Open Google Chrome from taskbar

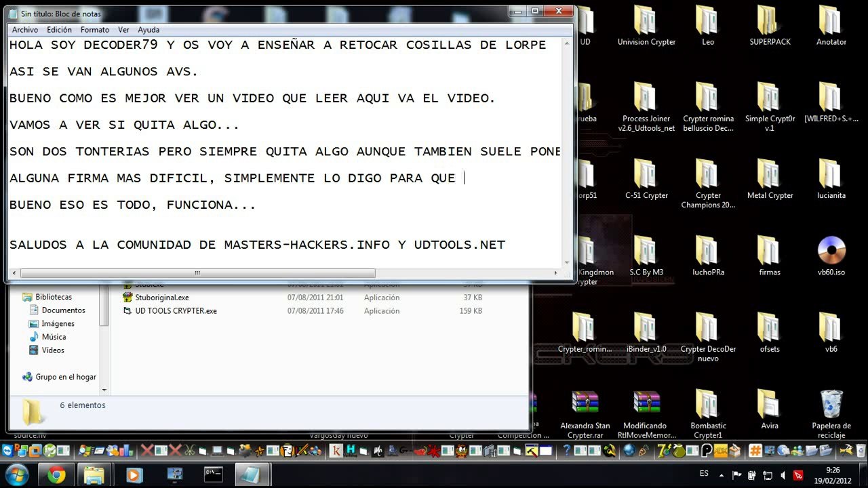pos(56,475)
